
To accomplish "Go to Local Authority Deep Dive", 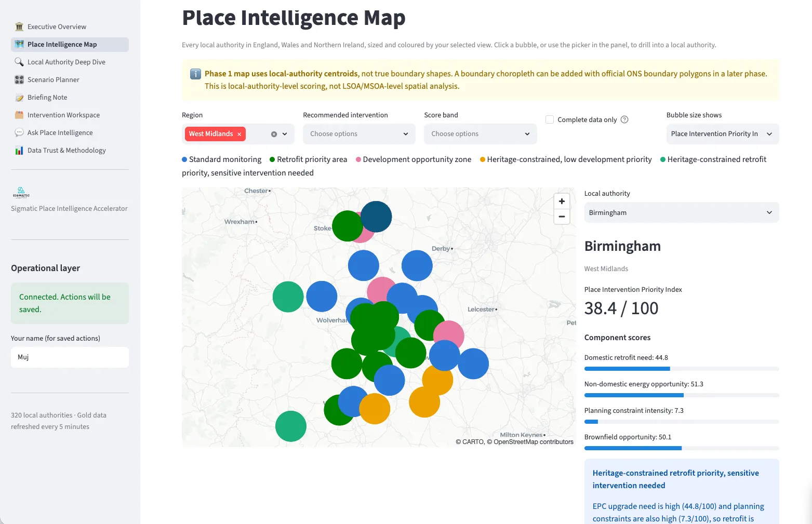I will pos(70,62).
